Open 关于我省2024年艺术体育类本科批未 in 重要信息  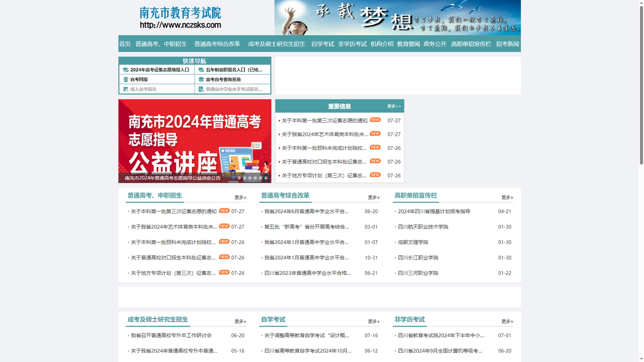[x=325, y=135]
